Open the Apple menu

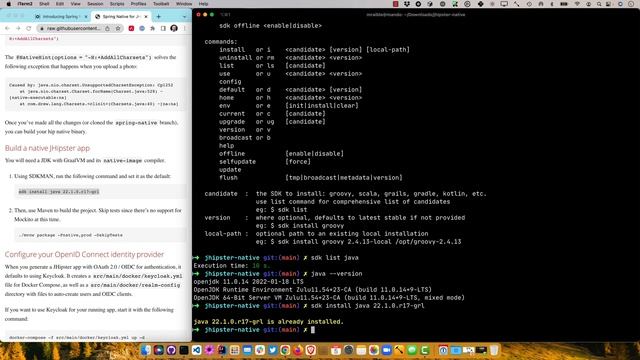(x=9, y=4)
